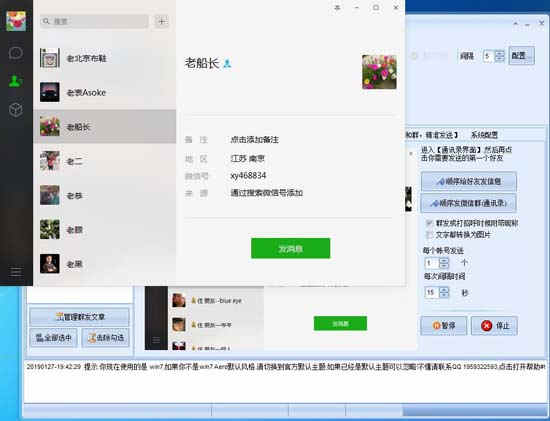Click the 暂停 pause button

click(x=444, y=326)
